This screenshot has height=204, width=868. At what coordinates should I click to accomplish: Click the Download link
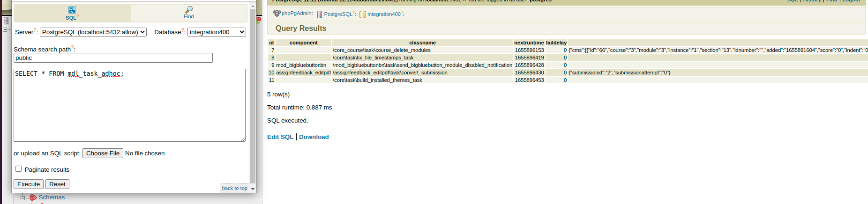[314, 137]
